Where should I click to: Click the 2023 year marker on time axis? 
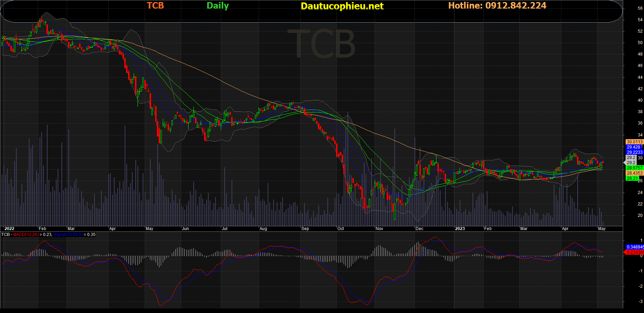[x=460, y=229]
